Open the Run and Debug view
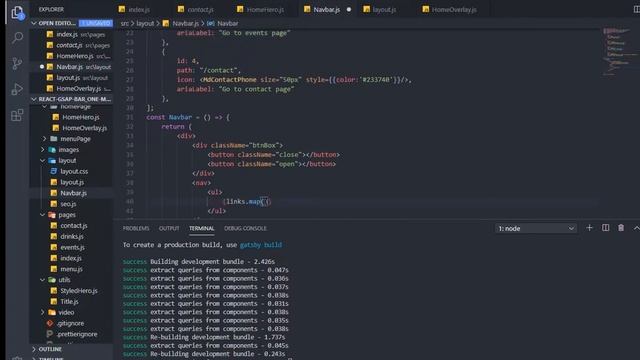Viewport: 640px width, 360px height. [17, 89]
